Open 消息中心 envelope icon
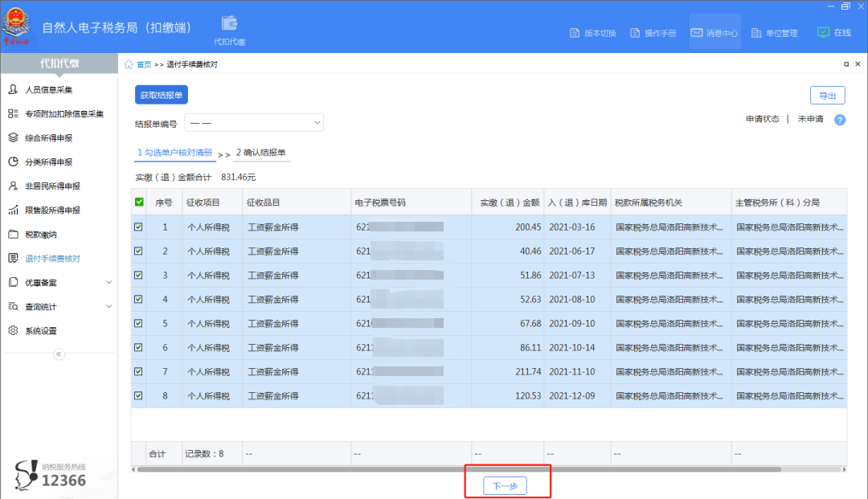 click(x=696, y=33)
